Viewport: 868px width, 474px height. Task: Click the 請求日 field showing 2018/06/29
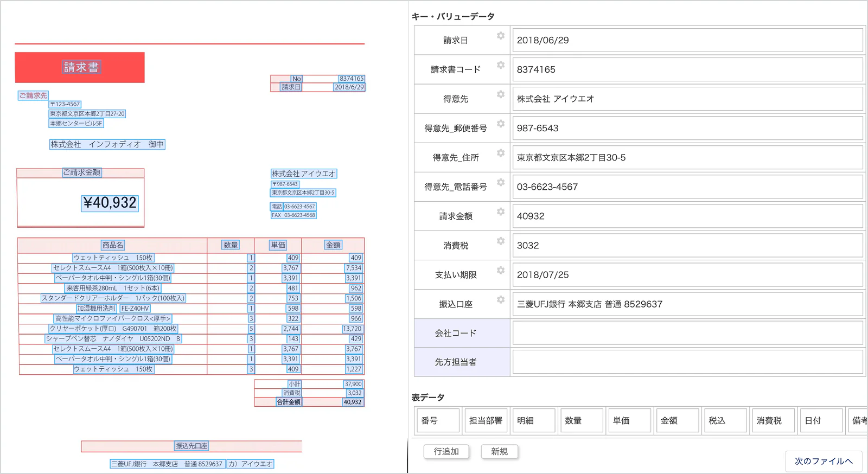687,40
